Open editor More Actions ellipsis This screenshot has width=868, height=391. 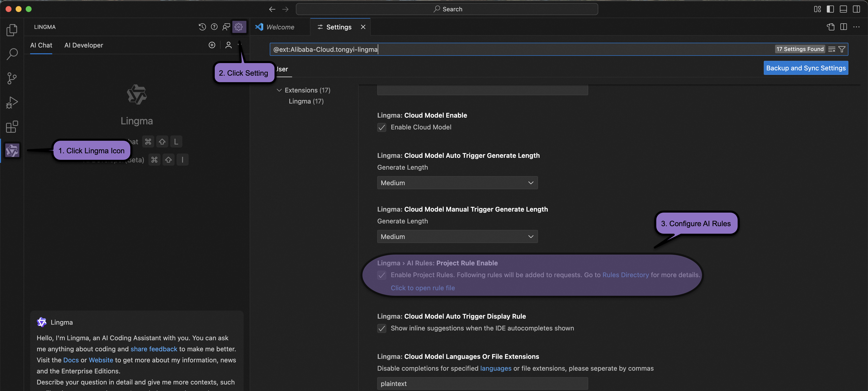[856, 27]
